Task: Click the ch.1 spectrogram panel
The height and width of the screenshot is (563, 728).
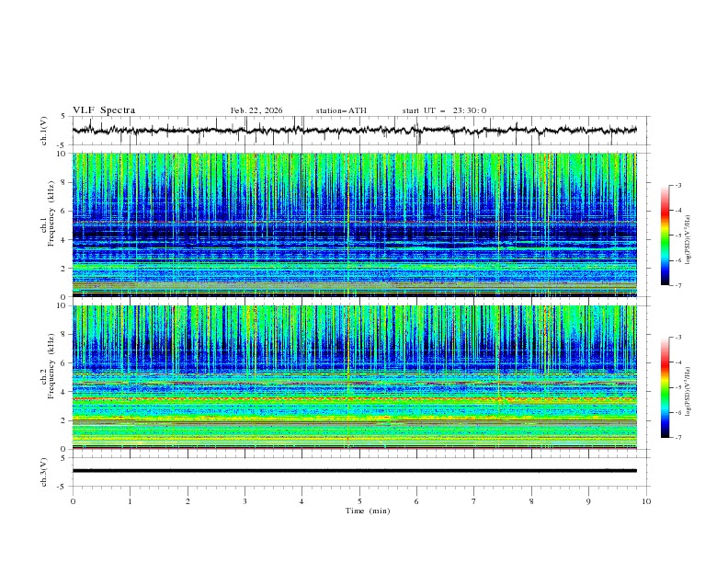Action: pyautogui.click(x=354, y=224)
